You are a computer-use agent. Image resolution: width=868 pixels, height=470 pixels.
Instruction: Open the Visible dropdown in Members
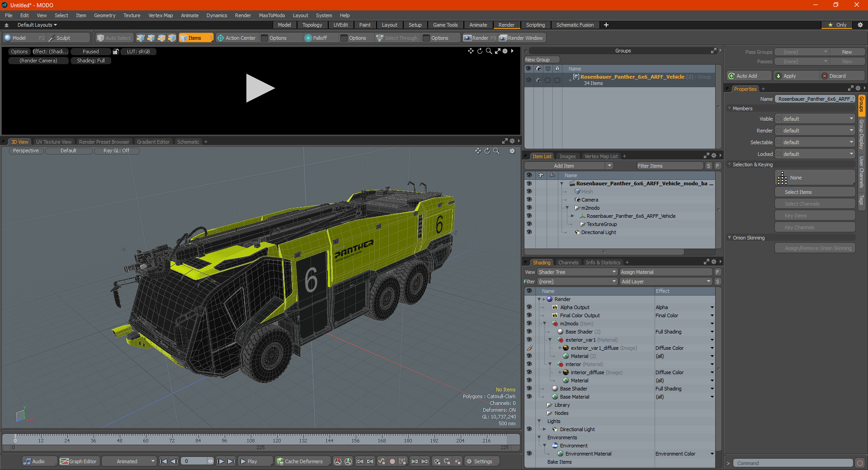[818, 119]
